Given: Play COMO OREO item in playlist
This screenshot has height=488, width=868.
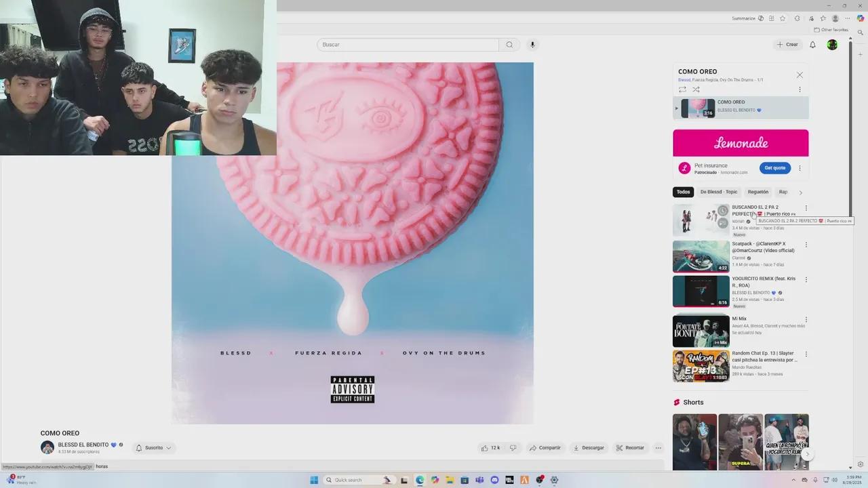Looking at the screenshot, I should click(x=741, y=108).
